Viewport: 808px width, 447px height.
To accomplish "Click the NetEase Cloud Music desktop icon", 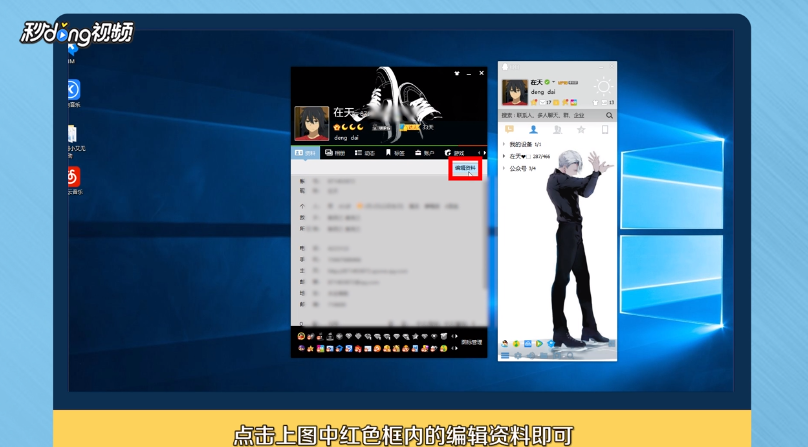I will 74,177.
